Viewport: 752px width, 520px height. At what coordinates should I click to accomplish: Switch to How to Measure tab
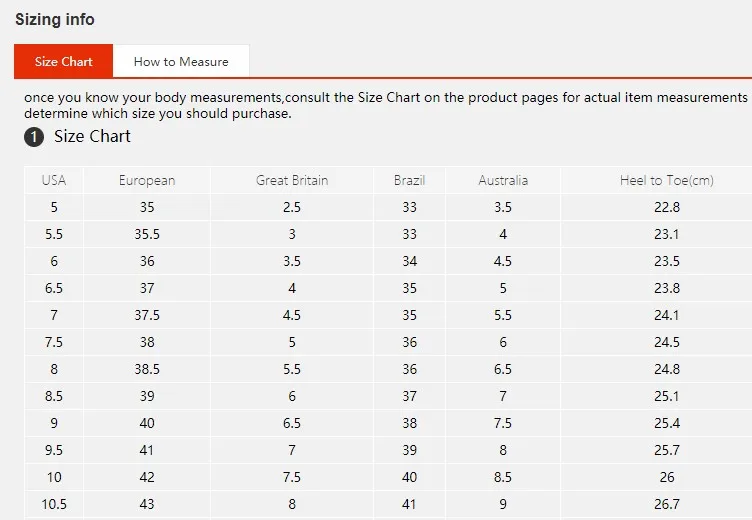(181, 61)
